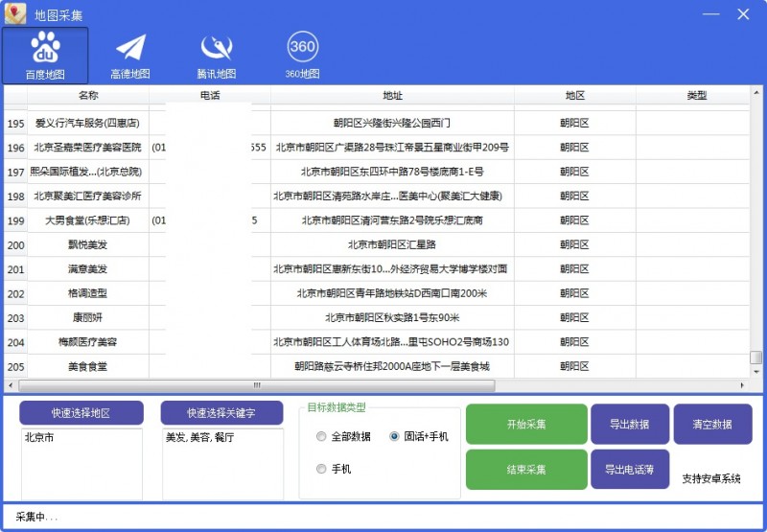
Task: Click the 清空数据 clear button
Action: [x=712, y=425]
